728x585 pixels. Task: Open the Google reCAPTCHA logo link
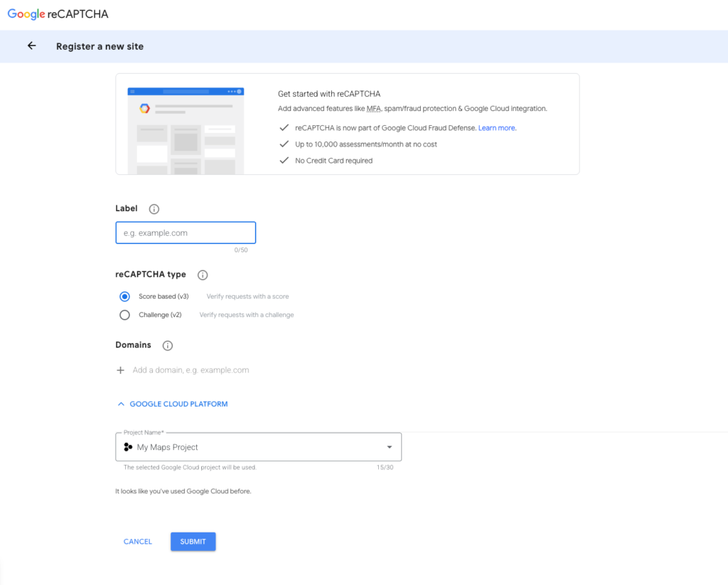58,14
